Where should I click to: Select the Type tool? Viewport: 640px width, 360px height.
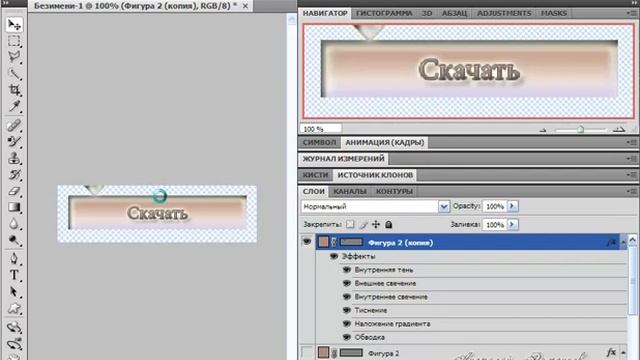(14, 275)
